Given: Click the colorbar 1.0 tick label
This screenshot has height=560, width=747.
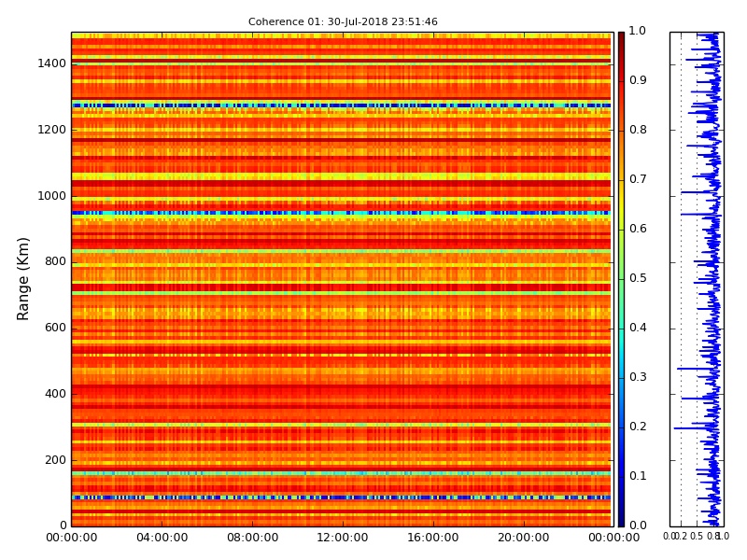Looking at the screenshot, I should (x=638, y=31).
